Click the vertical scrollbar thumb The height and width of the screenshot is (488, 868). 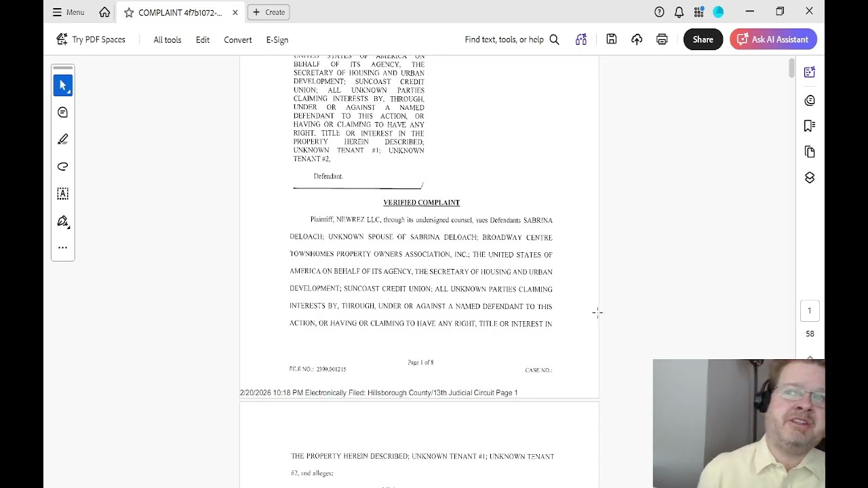coord(791,68)
